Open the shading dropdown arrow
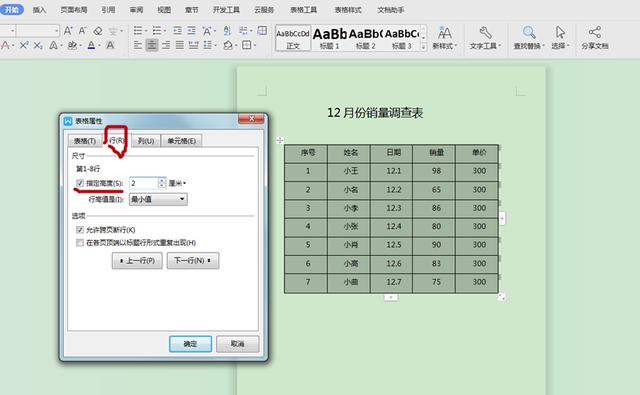 236,45
